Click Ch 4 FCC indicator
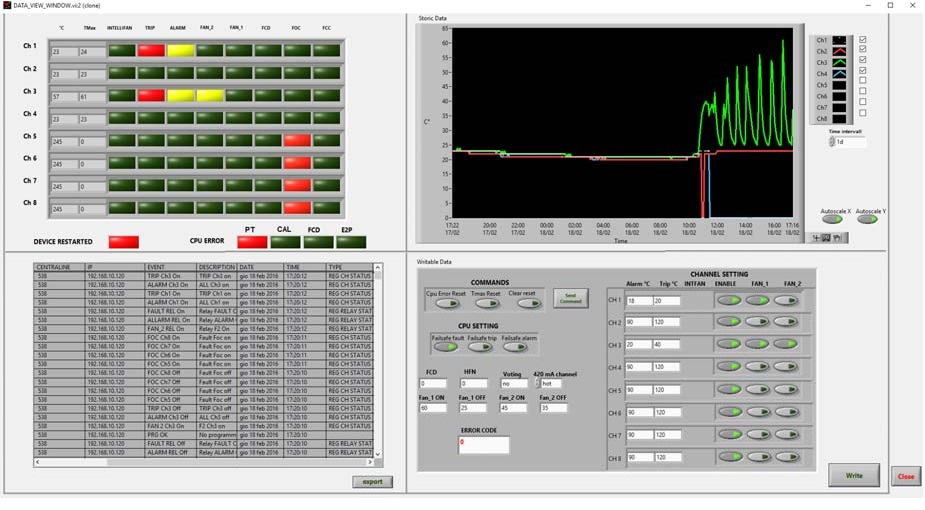Viewport: 925px width, 510px height. (x=327, y=118)
